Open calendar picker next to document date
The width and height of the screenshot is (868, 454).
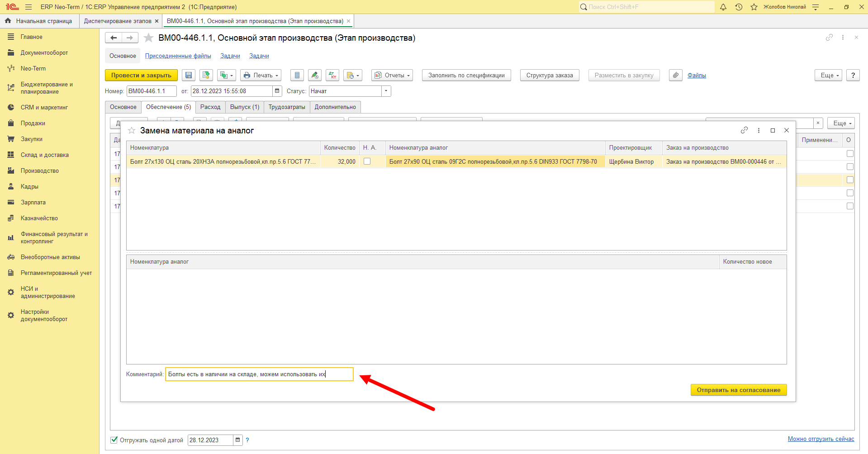coord(277,91)
